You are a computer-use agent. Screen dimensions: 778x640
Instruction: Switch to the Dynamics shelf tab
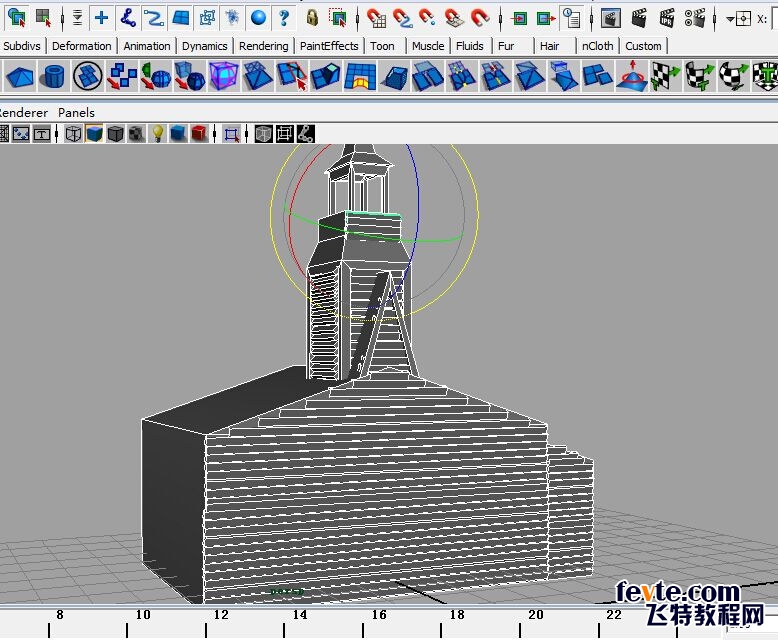tap(204, 46)
